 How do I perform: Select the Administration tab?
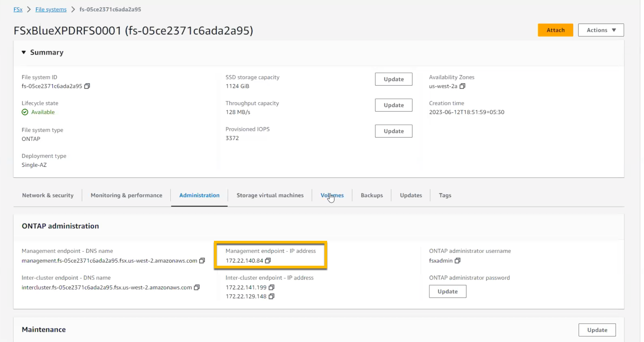(199, 195)
